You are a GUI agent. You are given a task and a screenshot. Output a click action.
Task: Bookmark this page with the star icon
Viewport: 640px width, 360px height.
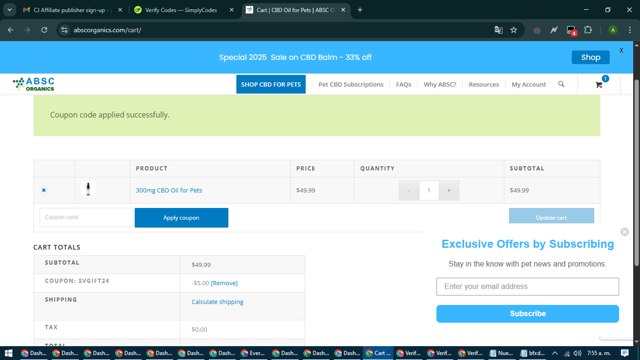[513, 30]
